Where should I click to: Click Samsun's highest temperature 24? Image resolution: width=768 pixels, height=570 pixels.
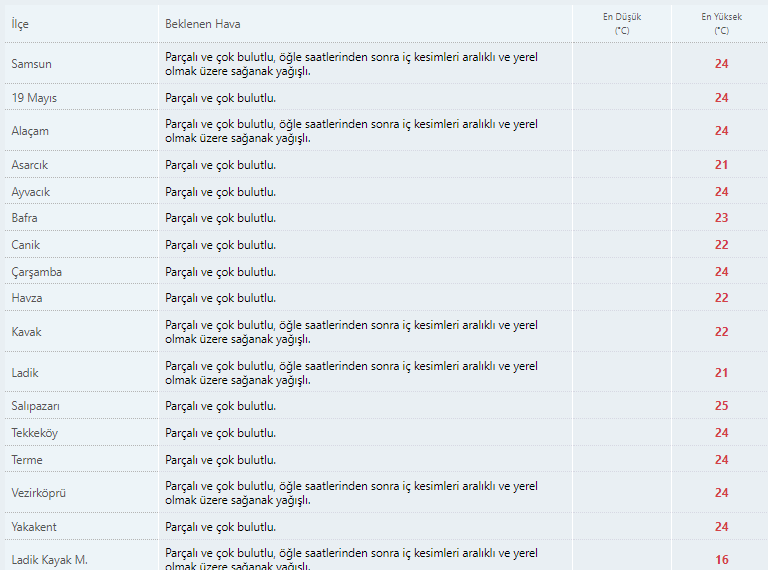721,64
